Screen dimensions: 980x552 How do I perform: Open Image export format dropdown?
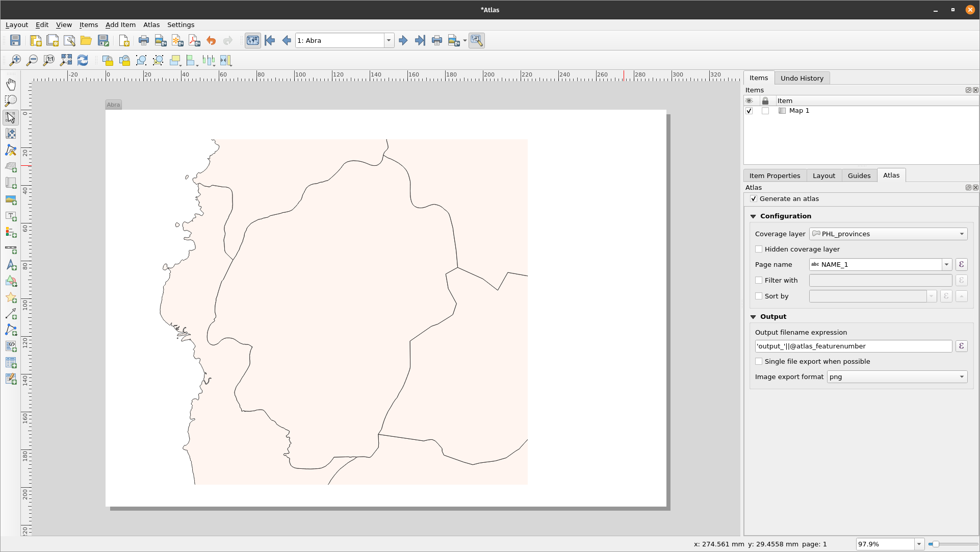[896, 377]
